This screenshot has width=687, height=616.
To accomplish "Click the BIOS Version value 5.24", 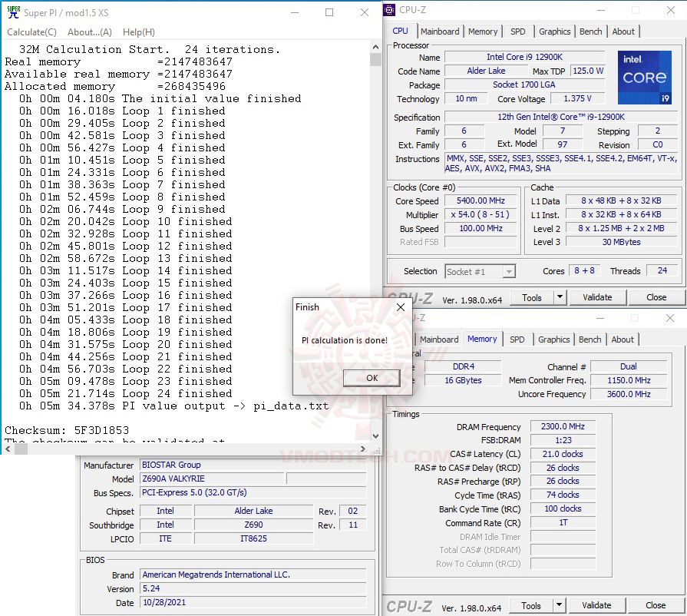I will point(253,588).
